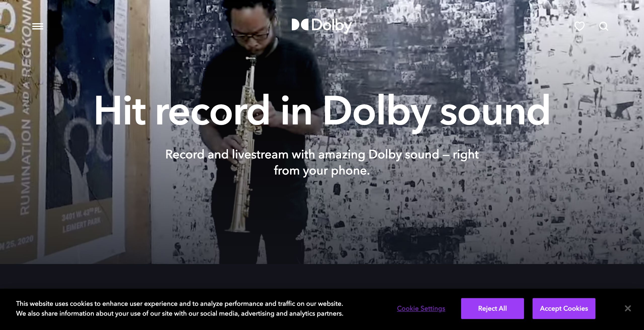Click the "Rumination" vertical poster text
This screenshot has width=644, height=330.
coord(25,166)
